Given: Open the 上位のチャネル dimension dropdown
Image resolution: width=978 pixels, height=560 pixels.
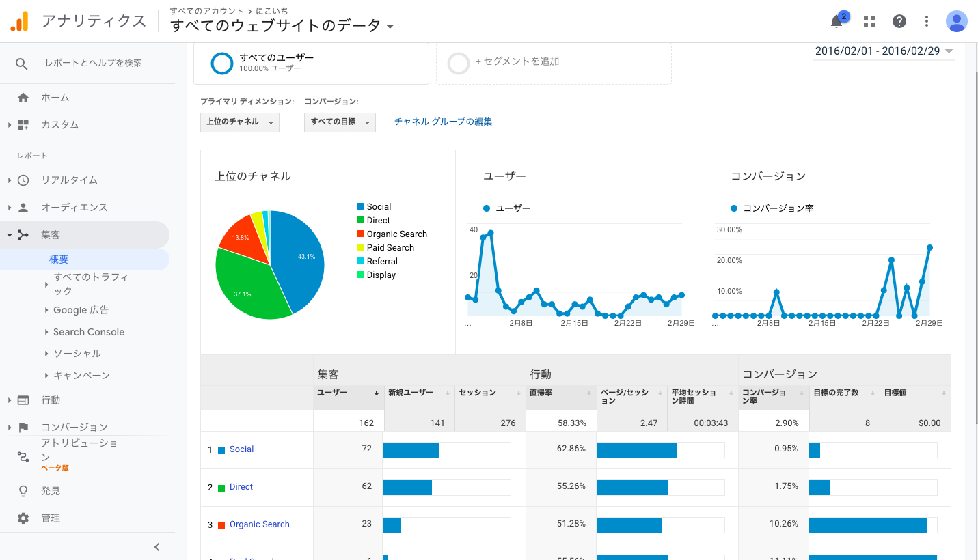Looking at the screenshot, I should tap(239, 122).
